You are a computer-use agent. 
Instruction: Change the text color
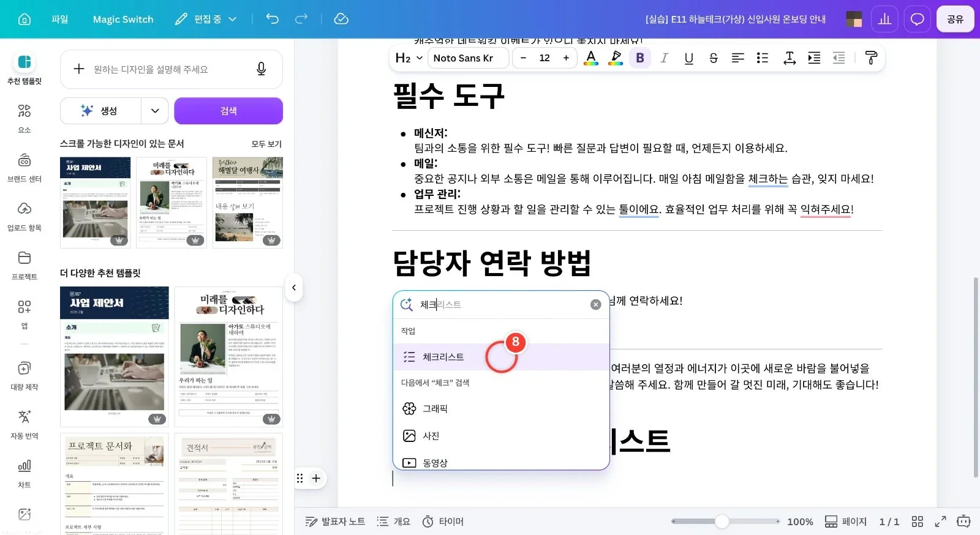pos(591,58)
